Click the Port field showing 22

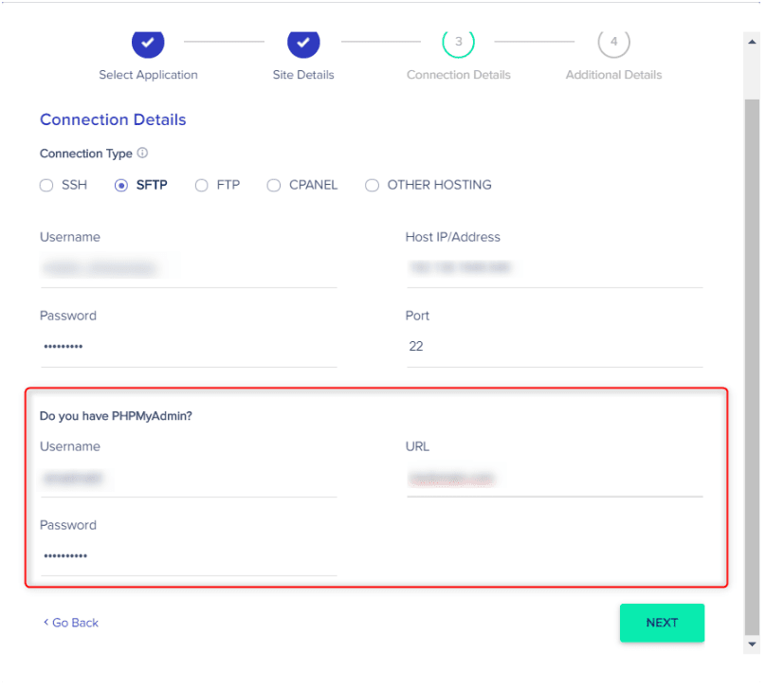pos(554,347)
